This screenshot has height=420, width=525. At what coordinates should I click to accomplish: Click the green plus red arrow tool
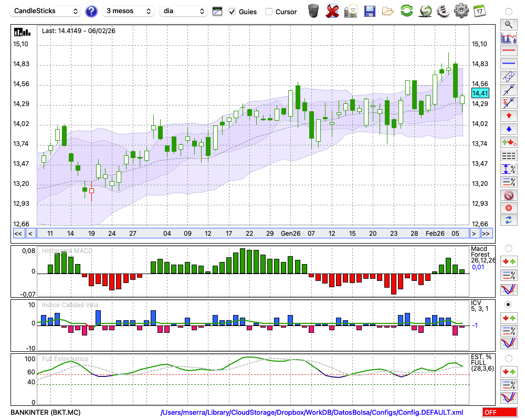(509, 142)
